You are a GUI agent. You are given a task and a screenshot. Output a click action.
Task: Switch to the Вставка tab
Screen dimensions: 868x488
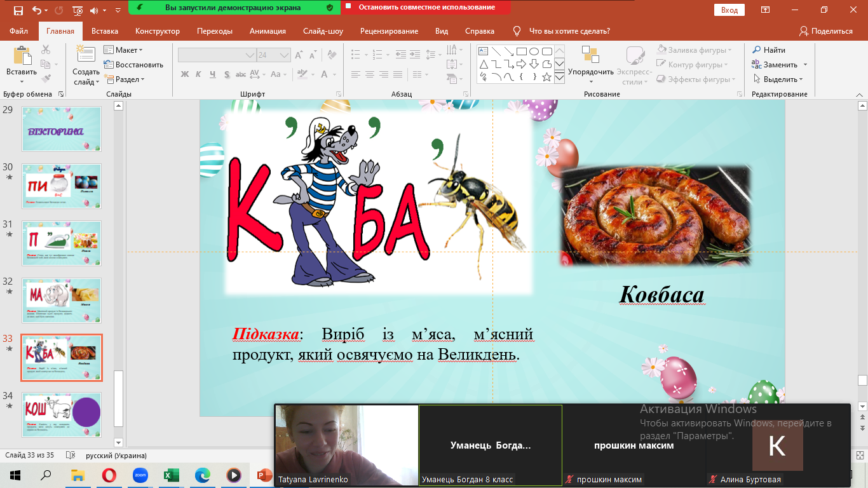coord(105,31)
